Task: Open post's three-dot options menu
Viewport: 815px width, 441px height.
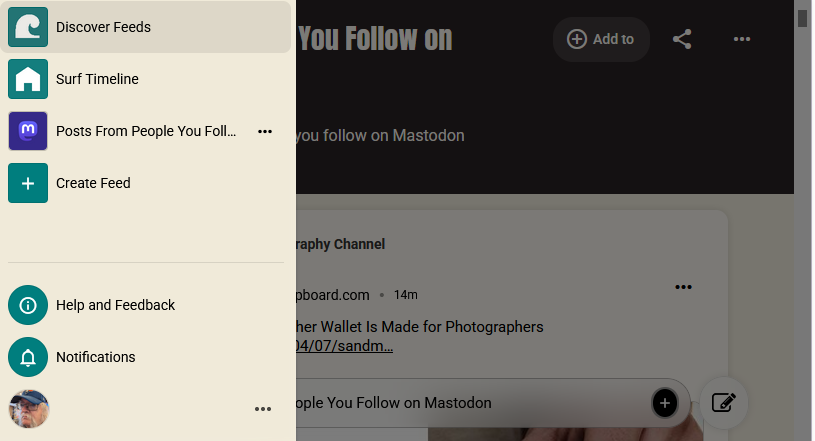Action: click(683, 287)
